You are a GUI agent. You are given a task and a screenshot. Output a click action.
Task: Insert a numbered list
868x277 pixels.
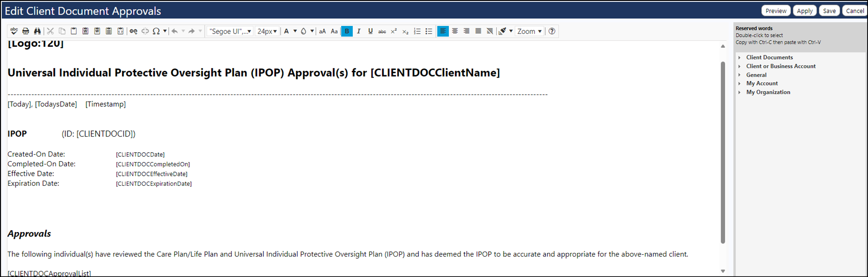point(417,31)
